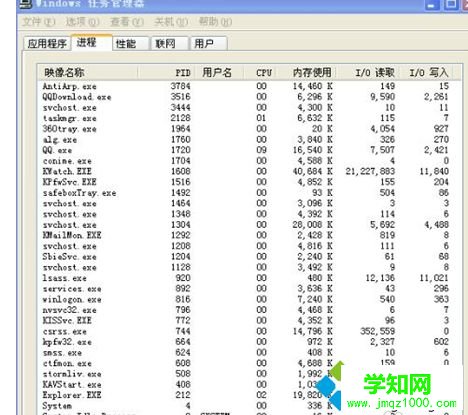Open the 关机(U) menu
Screen dimensions: 468x415
(171, 22)
